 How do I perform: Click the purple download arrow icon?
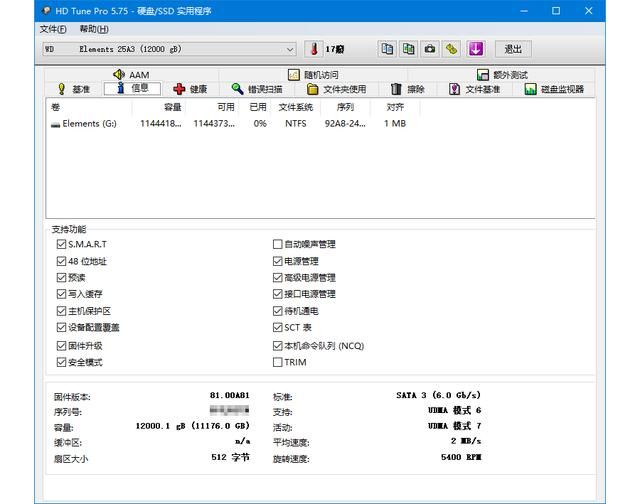(476, 49)
